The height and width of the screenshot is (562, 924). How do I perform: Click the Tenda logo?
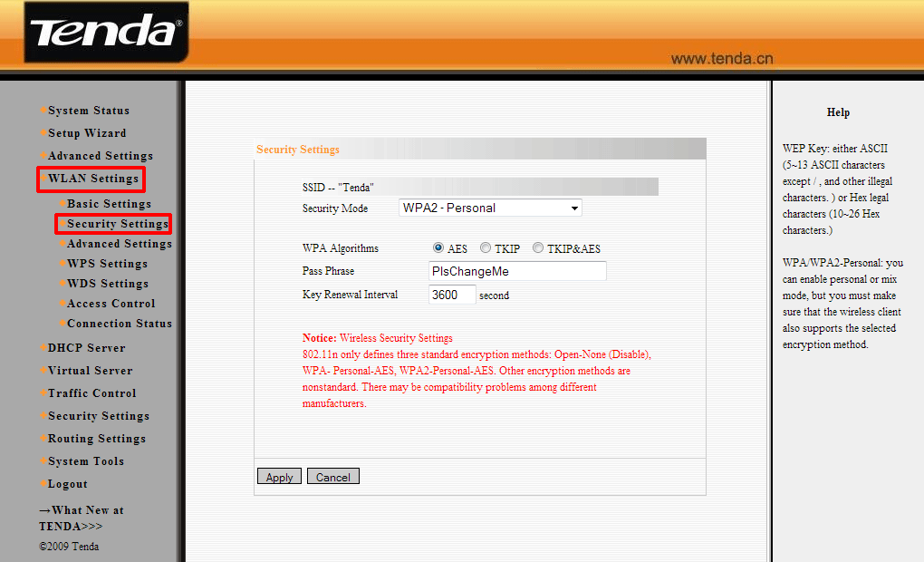pos(105,32)
